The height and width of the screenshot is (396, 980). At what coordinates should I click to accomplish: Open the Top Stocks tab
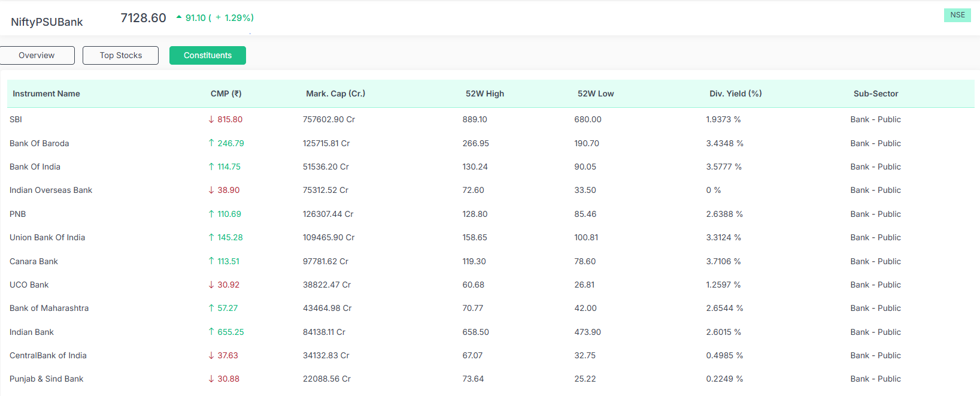pyautogui.click(x=120, y=55)
